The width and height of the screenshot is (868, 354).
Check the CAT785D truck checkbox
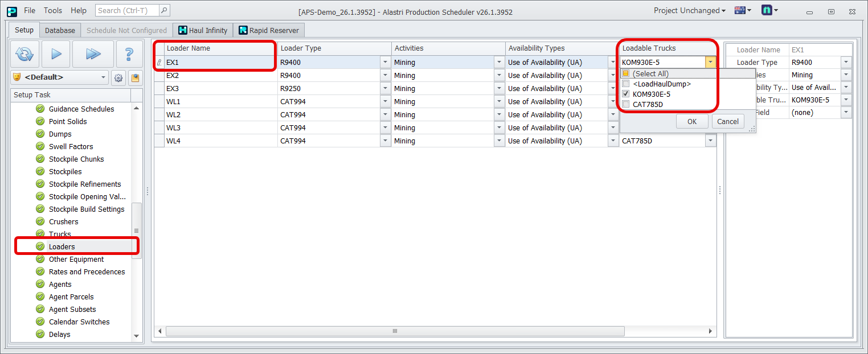click(x=626, y=104)
